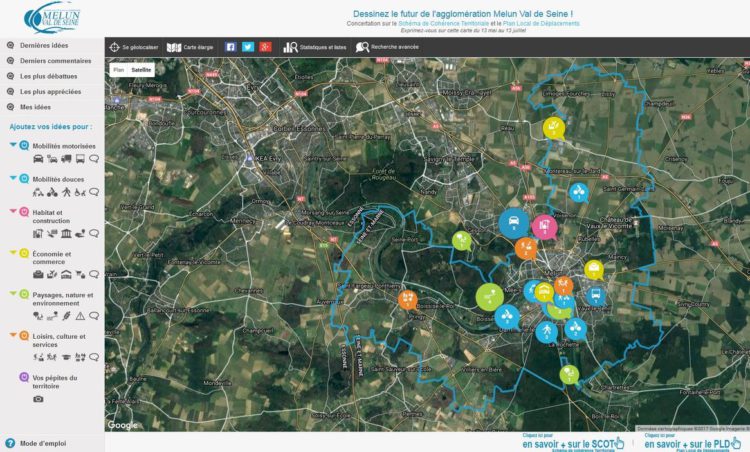
Task: Click the Se géolocaliser crosshair icon
Action: (x=114, y=47)
